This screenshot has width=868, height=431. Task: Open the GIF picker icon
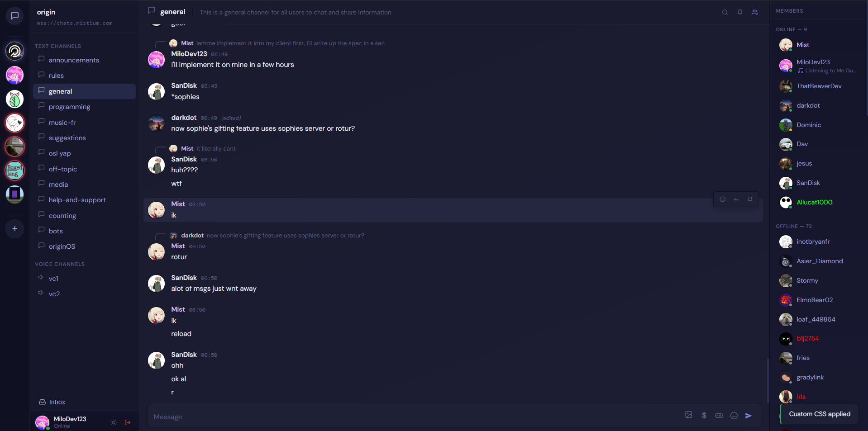[719, 415]
